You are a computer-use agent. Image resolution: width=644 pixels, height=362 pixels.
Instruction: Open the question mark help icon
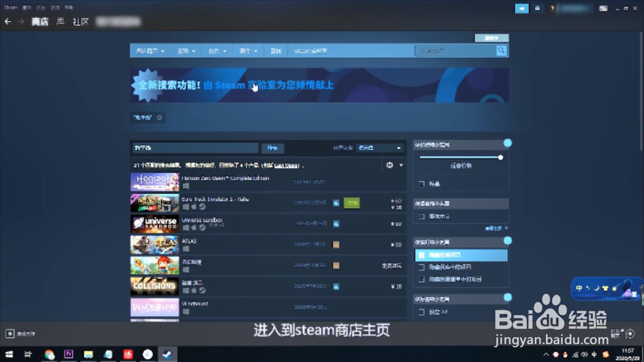[552, 8]
